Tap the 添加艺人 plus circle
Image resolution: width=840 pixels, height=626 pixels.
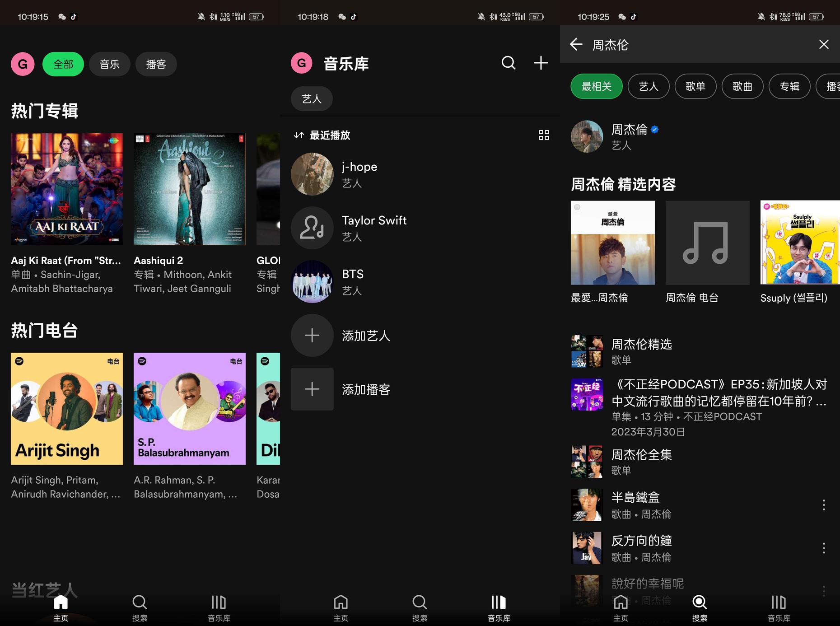(312, 336)
